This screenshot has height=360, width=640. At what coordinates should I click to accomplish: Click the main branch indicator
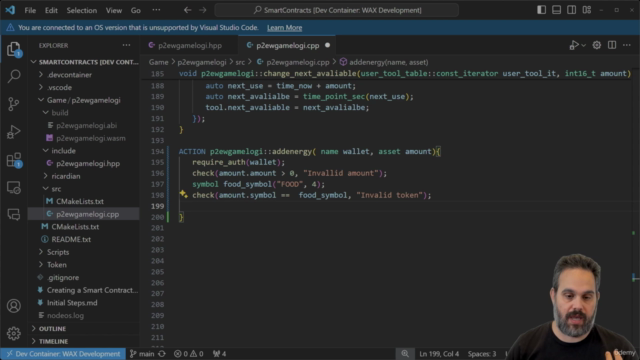[142, 354]
